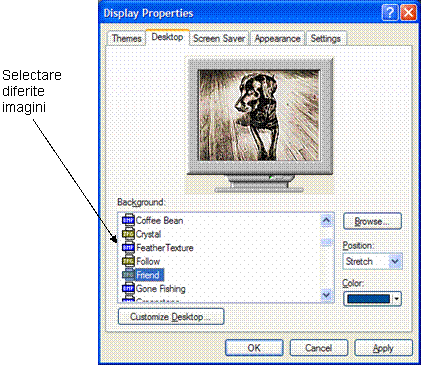The height and width of the screenshot is (365, 421).
Task: Open the Position dropdown showing Stretch
Action: [x=372, y=261]
